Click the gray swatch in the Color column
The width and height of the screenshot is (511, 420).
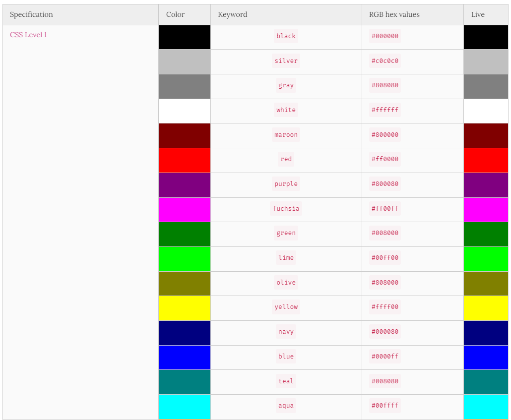[x=185, y=86]
